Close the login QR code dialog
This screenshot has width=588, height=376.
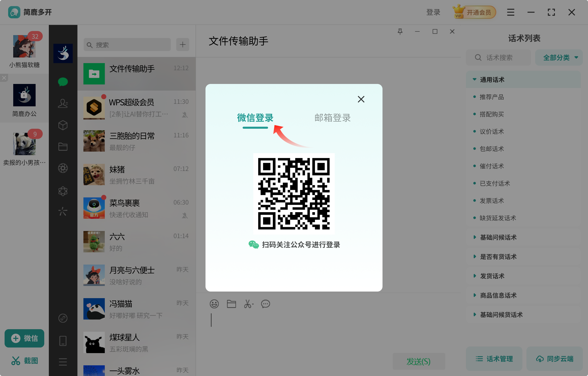click(x=361, y=99)
